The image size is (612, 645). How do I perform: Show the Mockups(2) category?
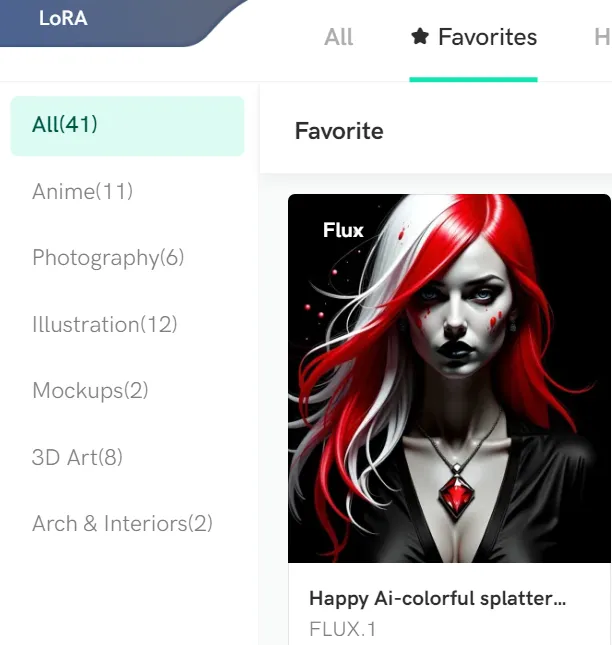point(90,391)
